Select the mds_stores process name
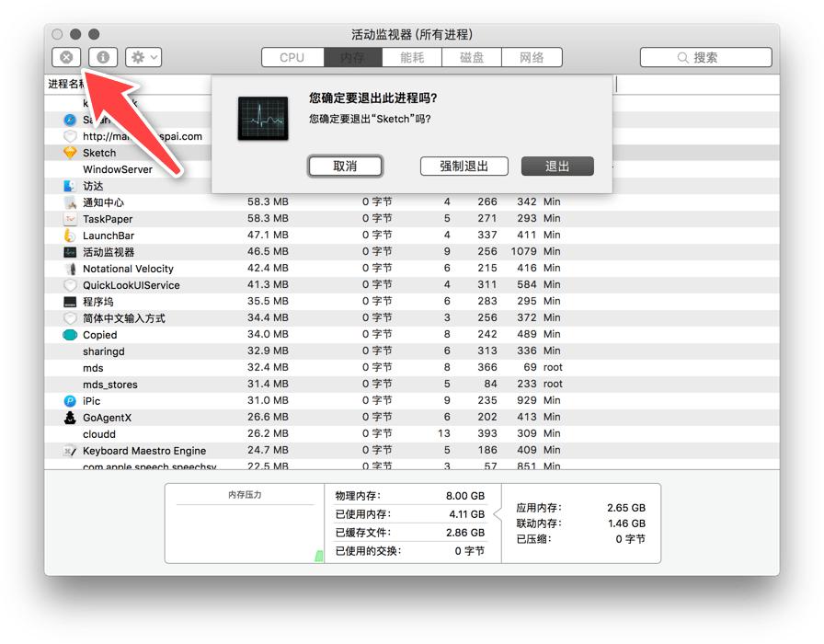Screen dimensions: 824x644 [109, 385]
